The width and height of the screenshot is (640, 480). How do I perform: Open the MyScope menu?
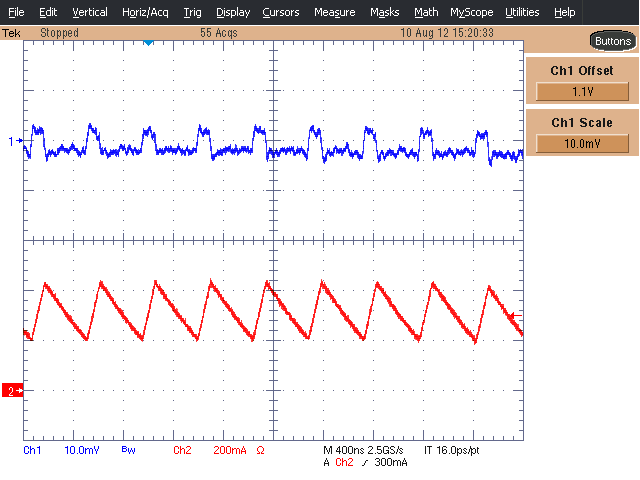pyautogui.click(x=471, y=12)
